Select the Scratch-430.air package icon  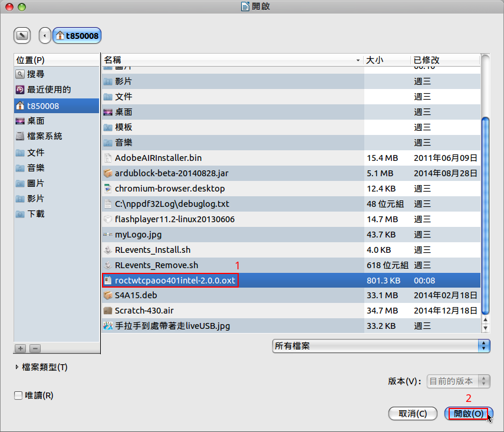pyautogui.click(x=107, y=311)
